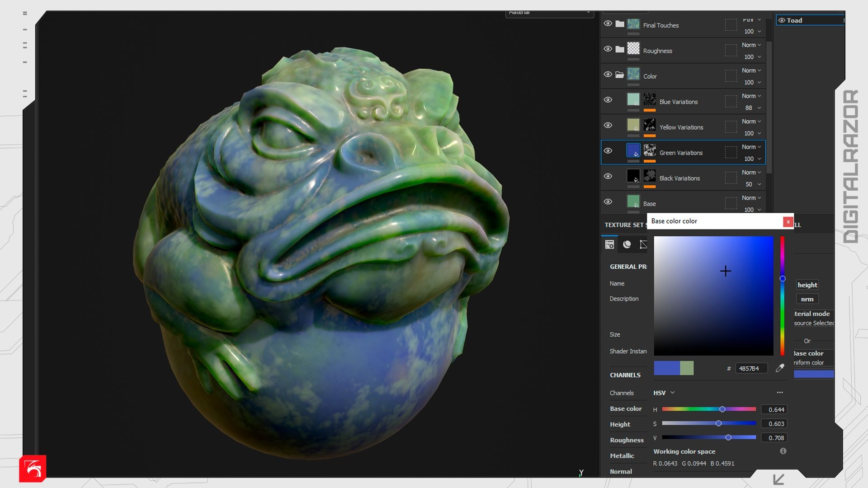
Task: Hide the Base layer with its eye icon
Action: click(x=608, y=202)
